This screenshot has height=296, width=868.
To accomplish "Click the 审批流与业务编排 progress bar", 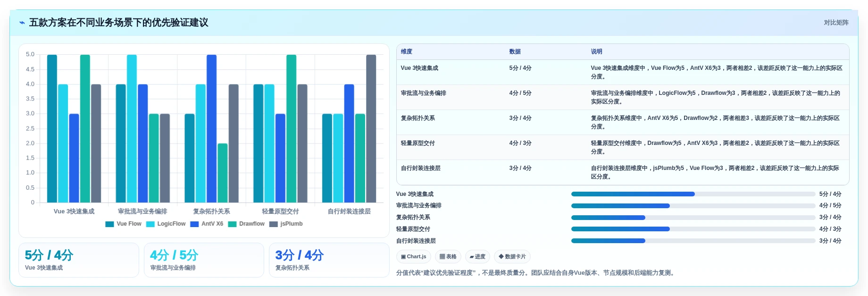I will (x=693, y=206).
